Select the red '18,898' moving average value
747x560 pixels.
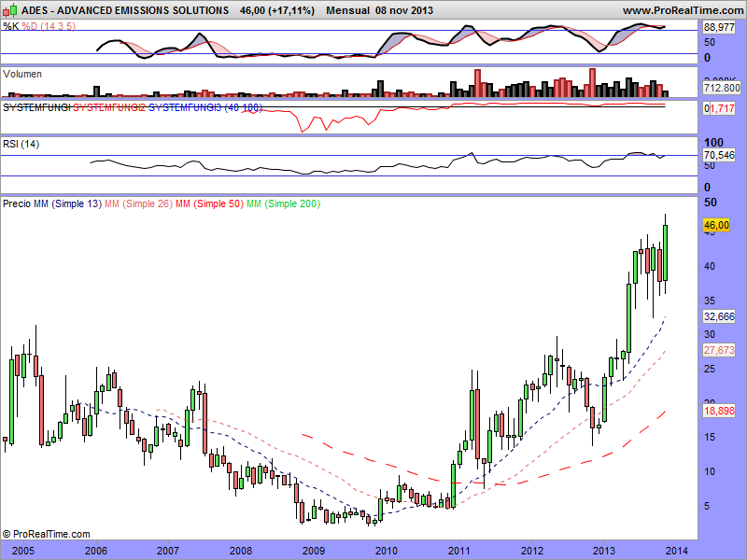tap(719, 411)
